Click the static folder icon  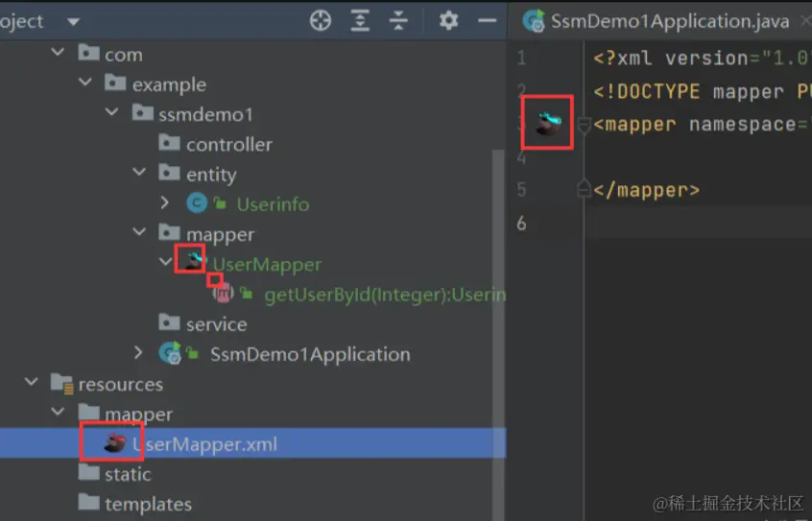pos(88,471)
